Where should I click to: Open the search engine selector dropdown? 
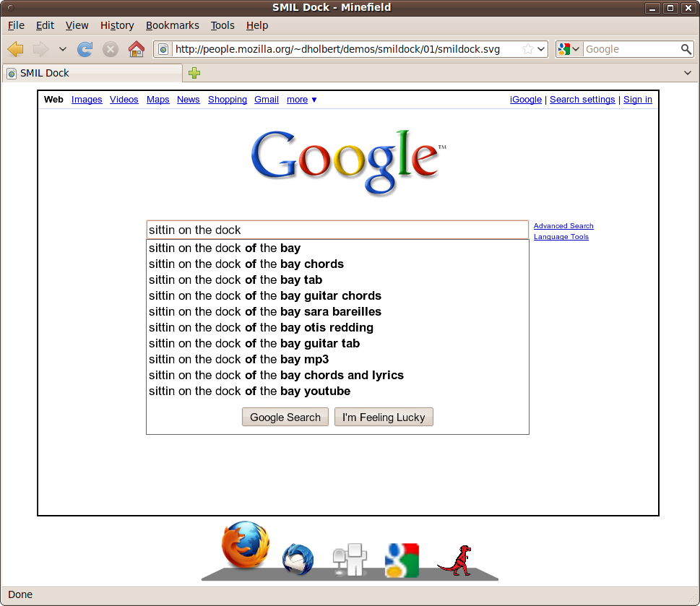point(569,49)
